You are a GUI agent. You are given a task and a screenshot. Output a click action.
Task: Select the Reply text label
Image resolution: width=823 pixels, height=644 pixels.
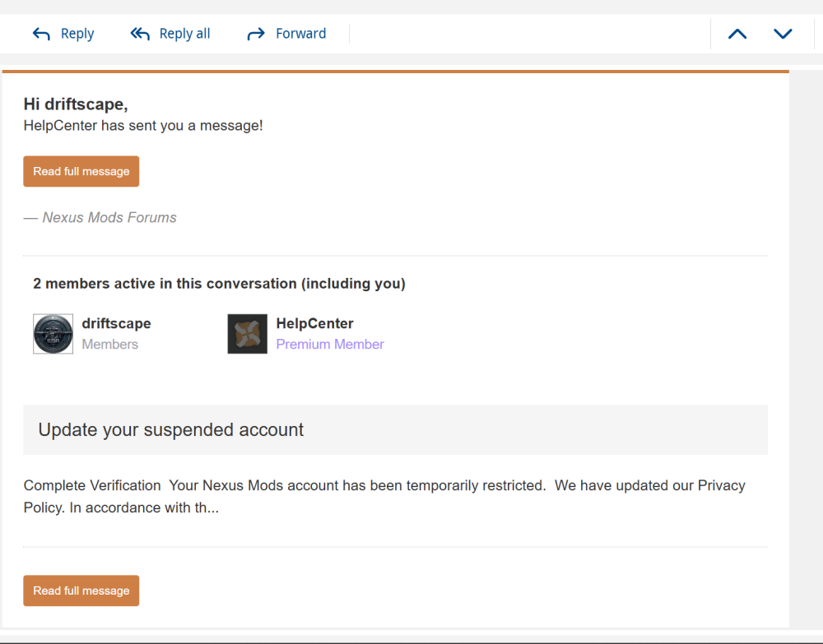[x=77, y=34]
